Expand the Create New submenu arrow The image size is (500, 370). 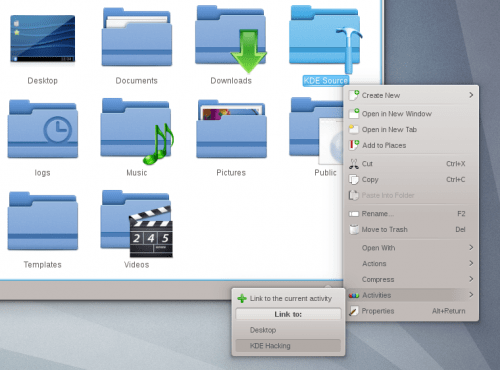[471, 95]
